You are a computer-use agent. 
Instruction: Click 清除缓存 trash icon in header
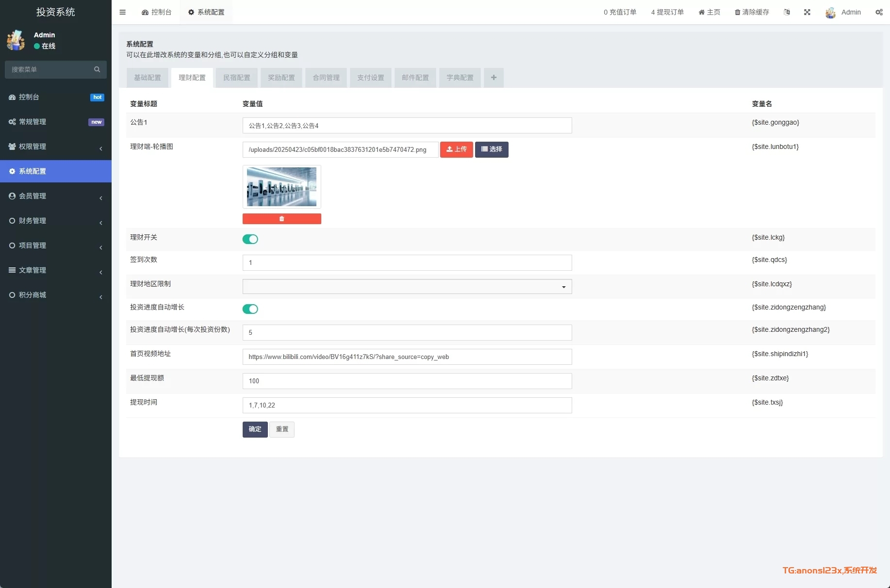pyautogui.click(x=737, y=12)
